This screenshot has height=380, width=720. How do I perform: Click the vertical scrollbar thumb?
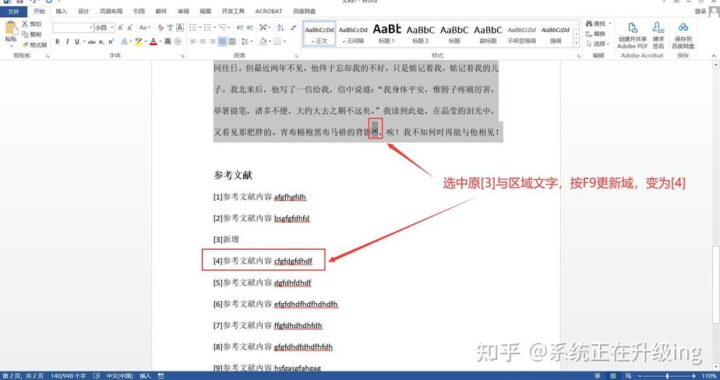pos(716,284)
